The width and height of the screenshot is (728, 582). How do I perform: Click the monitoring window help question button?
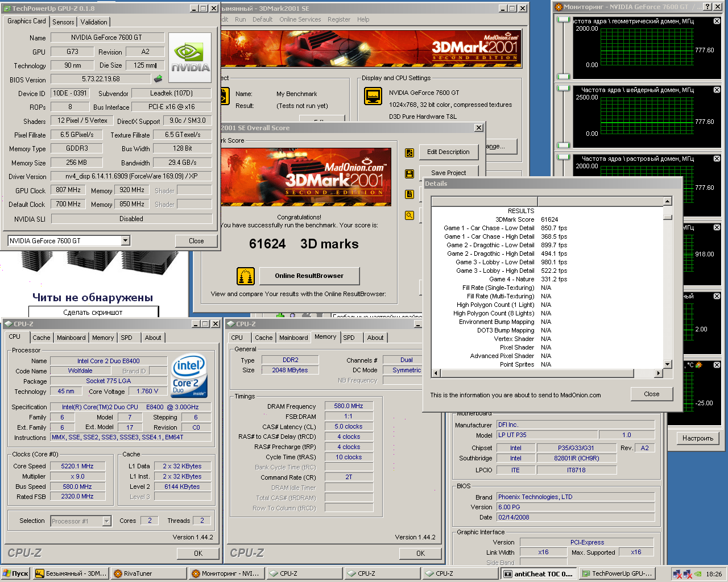(x=707, y=7)
